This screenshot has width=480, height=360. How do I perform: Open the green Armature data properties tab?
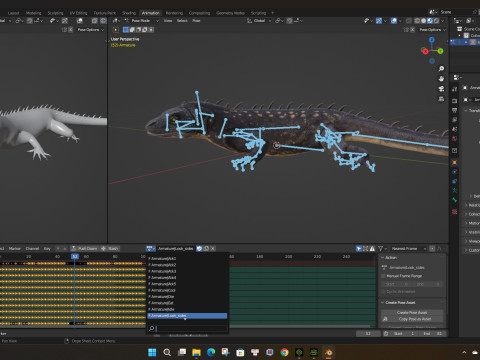tap(455, 190)
